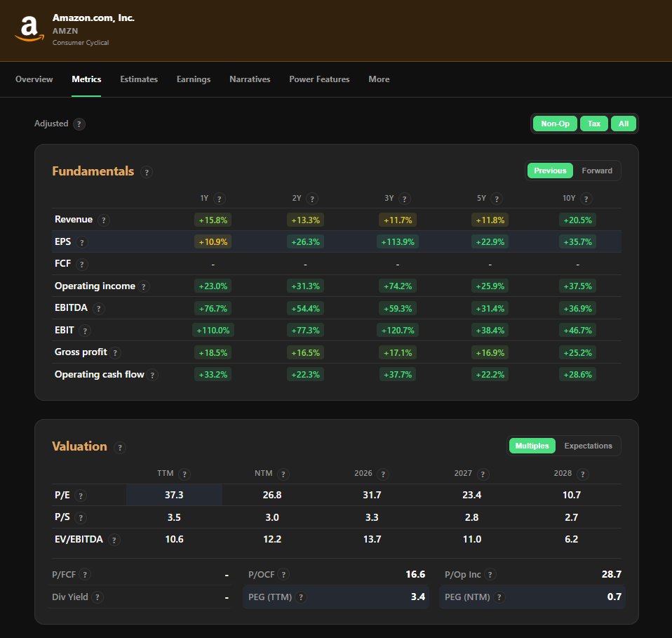
Task: Click the P/OCF help icon
Action: tap(283, 575)
